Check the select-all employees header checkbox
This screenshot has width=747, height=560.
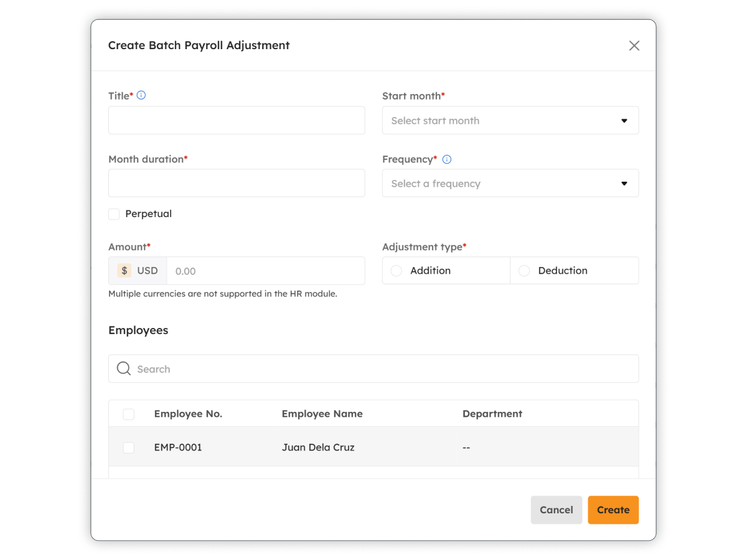129,414
